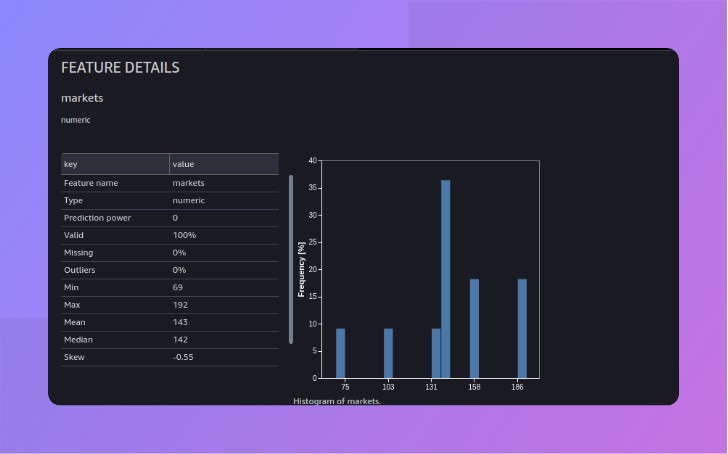Viewport: 728px width, 454px height.
Task: Click the 'key' column header
Action: (115, 164)
